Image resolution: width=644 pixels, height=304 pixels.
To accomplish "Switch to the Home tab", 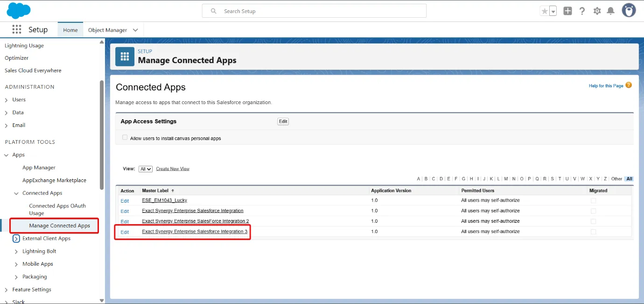I will (70, 30).
